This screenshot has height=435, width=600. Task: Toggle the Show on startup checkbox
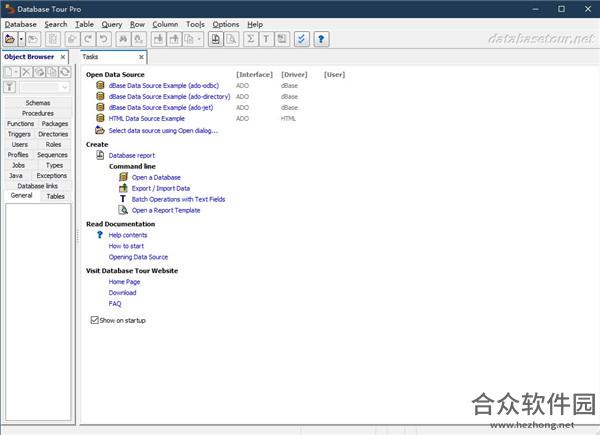(x=94, y=320)
